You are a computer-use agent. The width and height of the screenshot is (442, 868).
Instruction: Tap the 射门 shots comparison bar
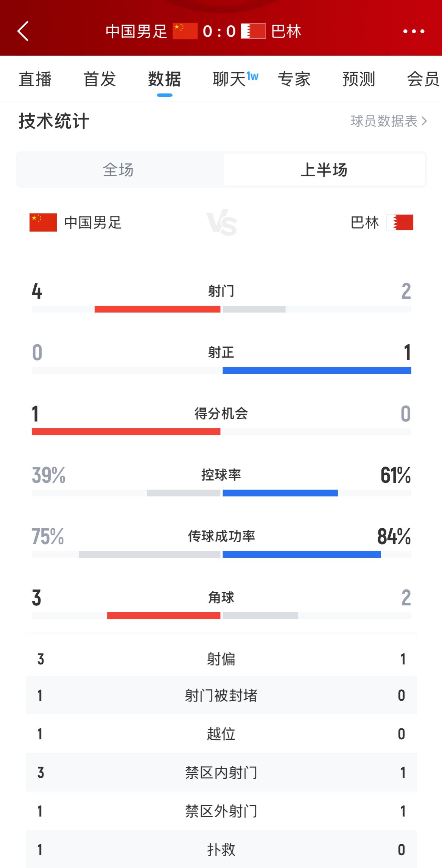click(x=221, y=309)
